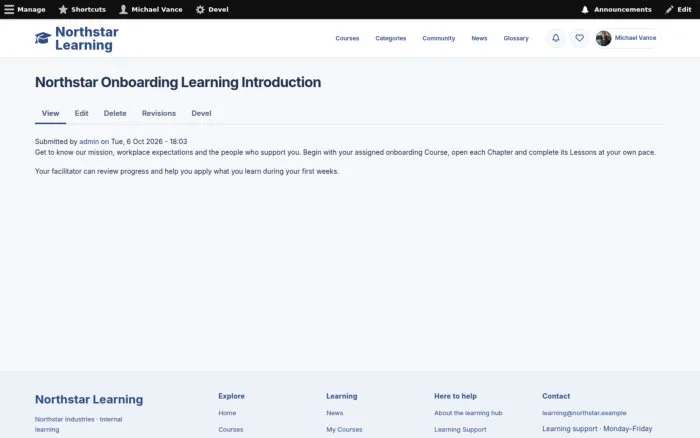Image resolution: width=700 pixels, height=438 pixels.
Task: Open the footer My Courses link
Action: [x=344, y=430]
